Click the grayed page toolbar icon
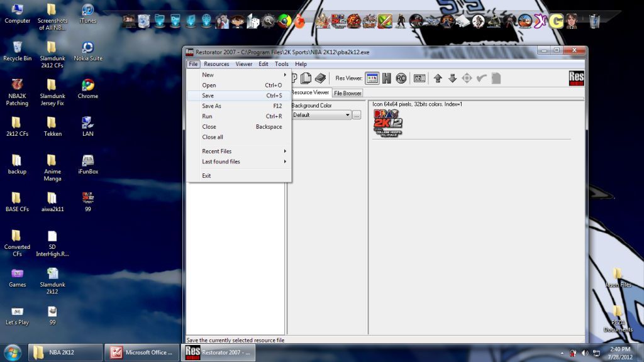Image resolution: width=644 pixels, height=362 pixels. pos(496,78)
